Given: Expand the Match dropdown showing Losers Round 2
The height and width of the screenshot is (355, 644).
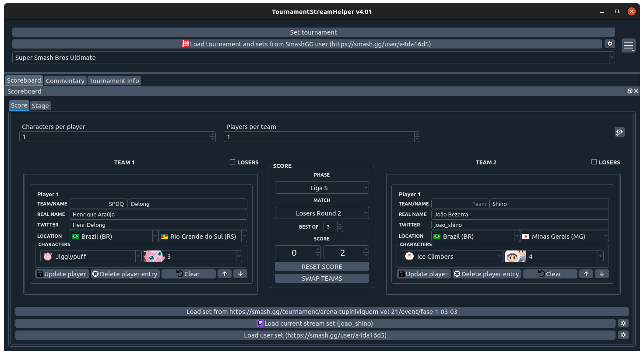Looking at the screenshot, I should 322,213.
